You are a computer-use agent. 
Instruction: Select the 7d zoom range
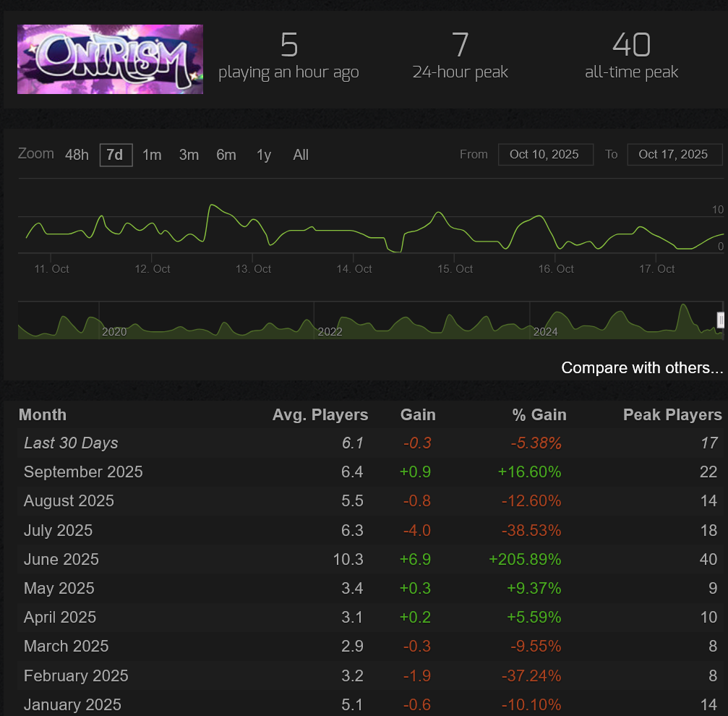(116, 155)
